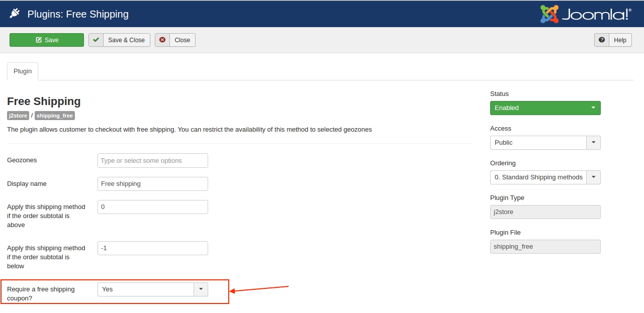Expand the Access Public dropdown
644x313 pixels.
click(545, 143)
